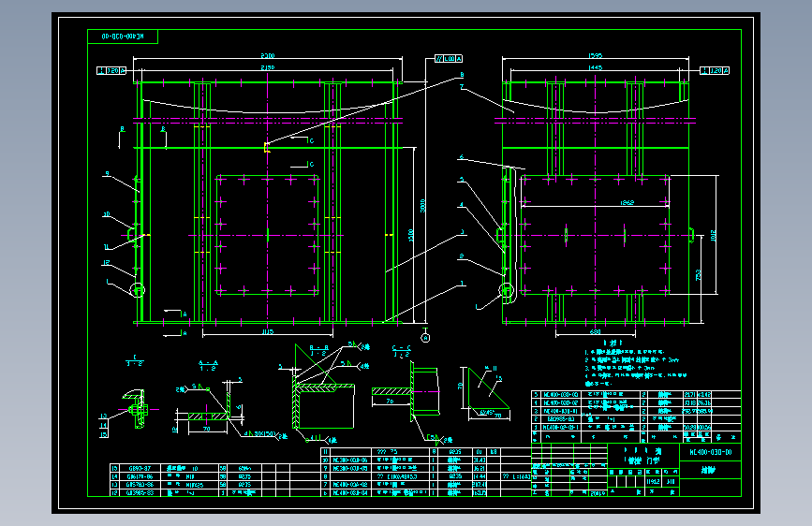Click the mirrored drawing number box at top-left corner
Viewport: 812px width, 526px height.
click(x=123, y=37)
